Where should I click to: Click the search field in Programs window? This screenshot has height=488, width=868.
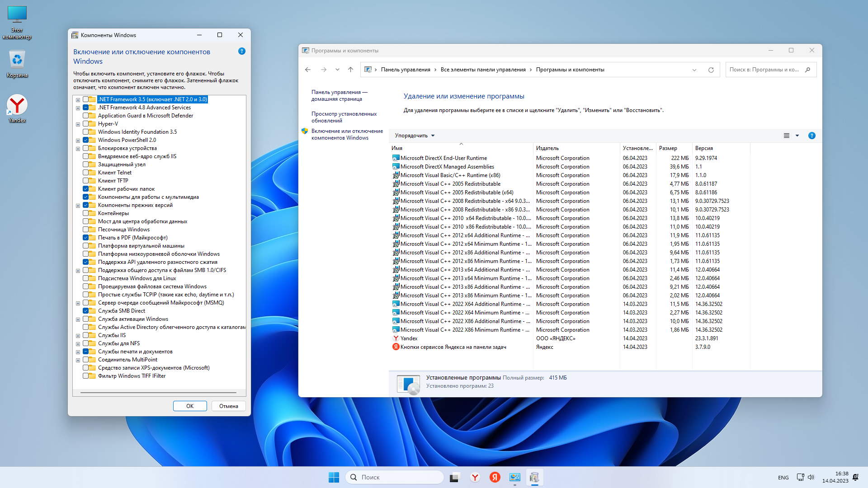click(x=764, y=70)
